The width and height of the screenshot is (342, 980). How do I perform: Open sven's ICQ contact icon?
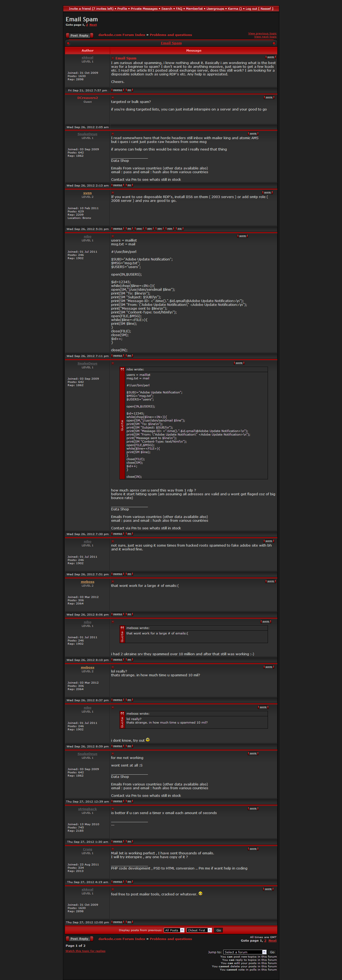pos(180,229)
